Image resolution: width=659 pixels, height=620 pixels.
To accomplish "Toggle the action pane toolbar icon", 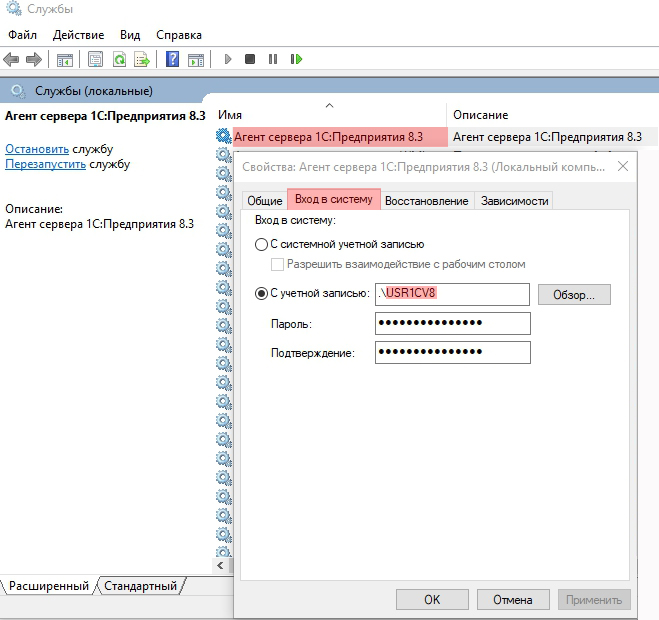I will pyautogui.click(x=196, y=59).
